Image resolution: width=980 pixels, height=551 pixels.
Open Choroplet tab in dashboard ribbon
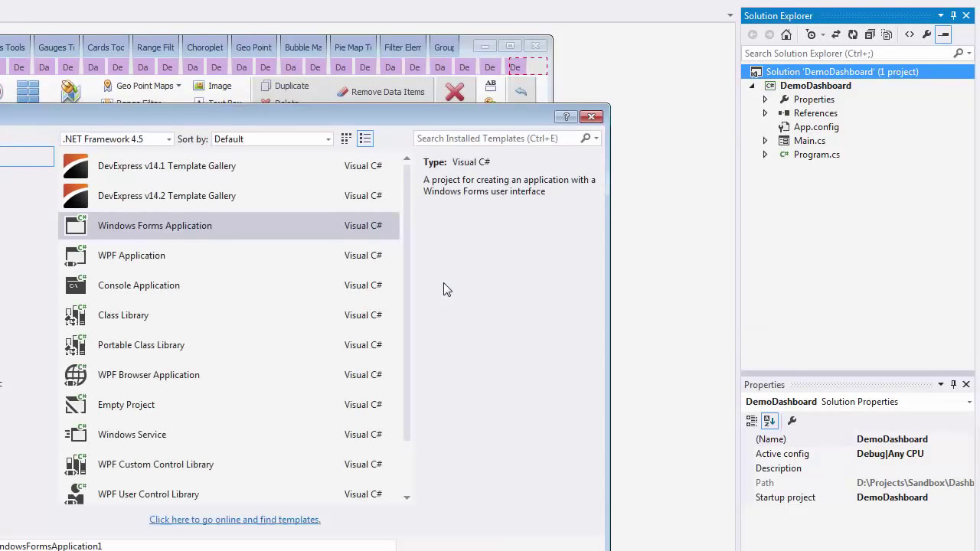[x=204, y=47]
